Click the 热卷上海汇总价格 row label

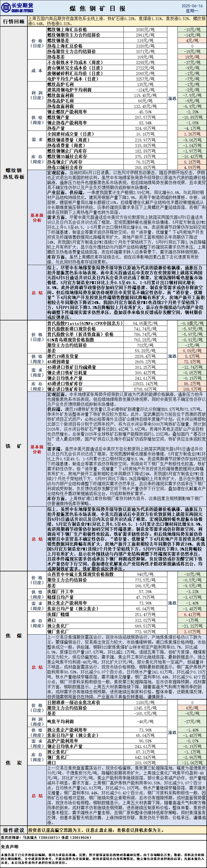pyautogui.click(x=65, y=46)
